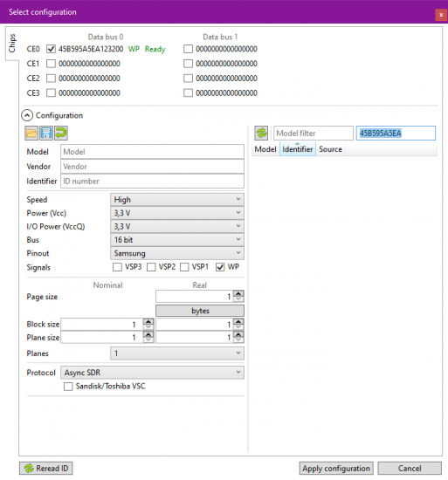Focus the Model filter input field
Image resolution: width=448 pixels, height=480 pixels.
tap(314, 134)
